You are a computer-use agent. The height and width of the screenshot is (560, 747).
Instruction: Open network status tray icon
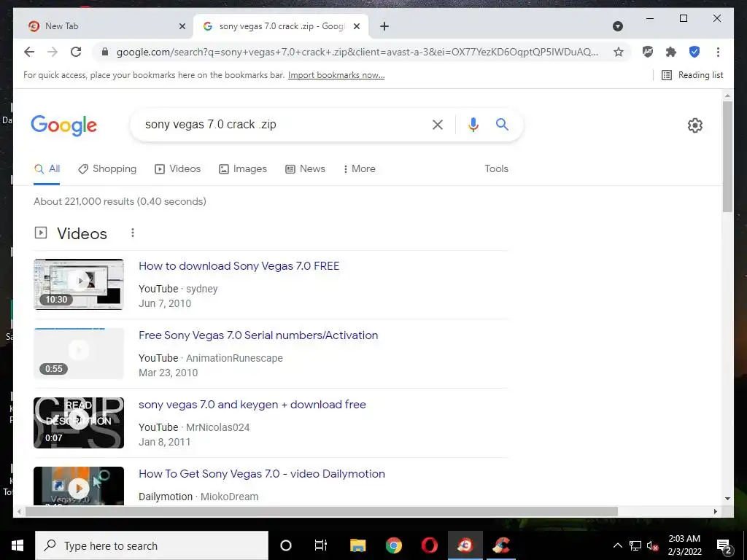click(635, 545)
